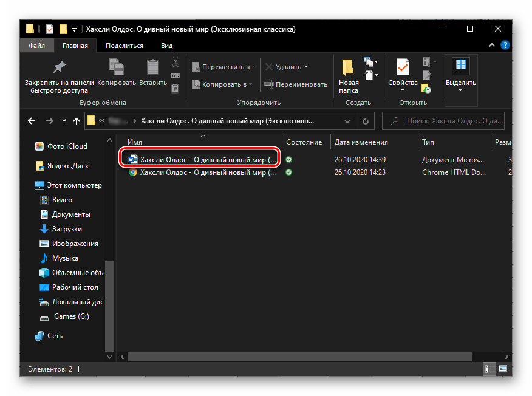532x396 pixels.
Task: Open Документы in the sidebar
Action: [x=65, y=214]
